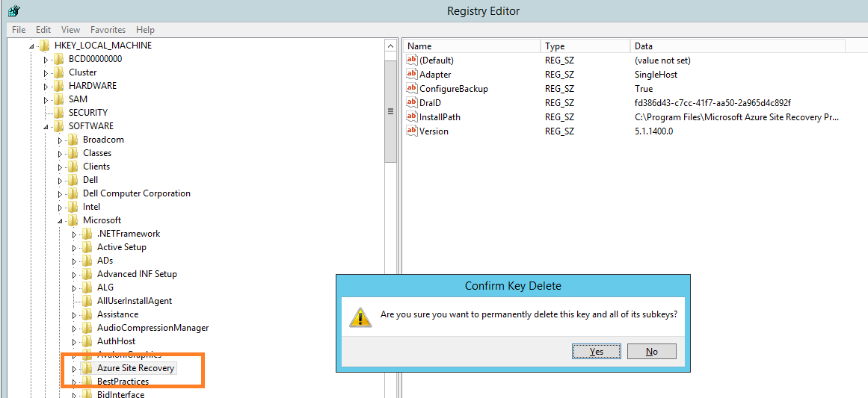The height and width of the screenshot is (398, 868).
Task: Expand the BCD00000000 key
Action: 46,59
